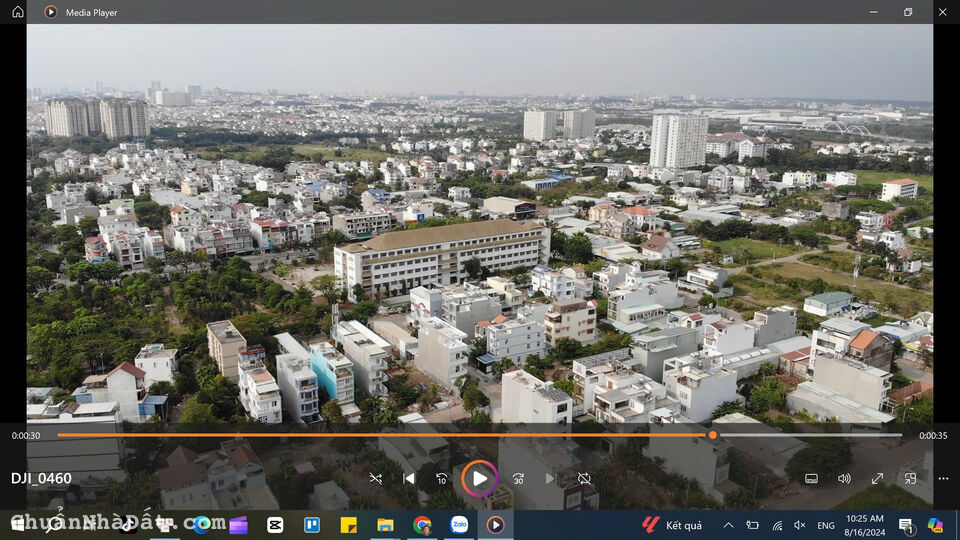The height and width of the screenshot is (540, 960).
Task: Go to Media Player home
Action: coord(18,12)
